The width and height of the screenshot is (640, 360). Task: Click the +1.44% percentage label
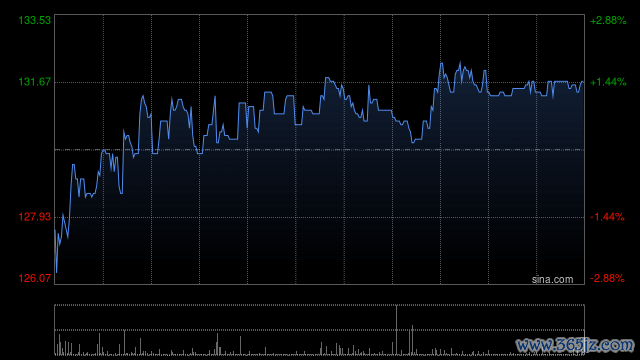pos(608,82)
